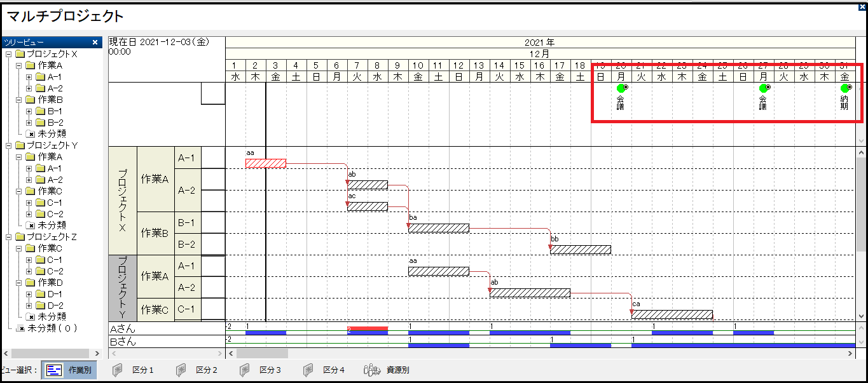The width and height of the screenshot is (868, 383).
Task: Select the ba task bar in row B-1
Action: coord(438,228)
